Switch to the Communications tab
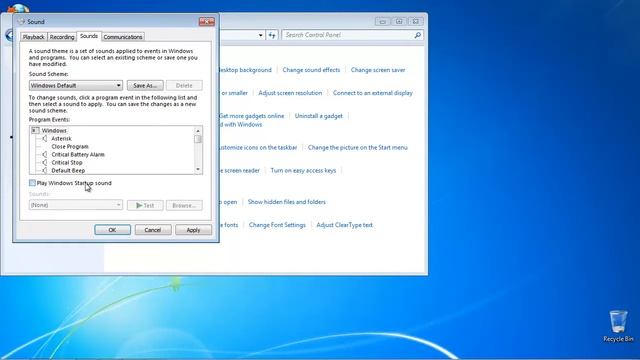The image size is (640, 360). tap(123, 37)
